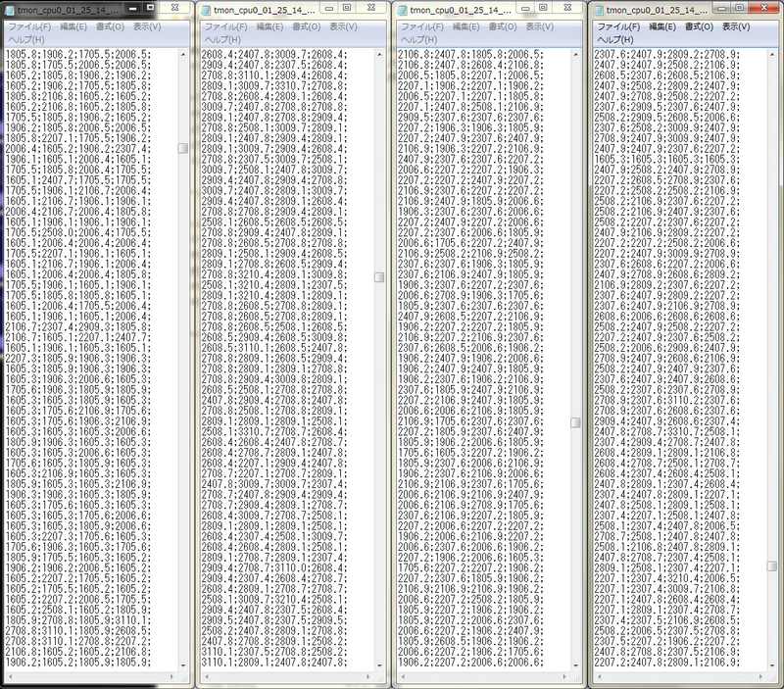Click line "1805.8;1906.2;1705.5;2006.5;" in leftmost window

[78, 54]
